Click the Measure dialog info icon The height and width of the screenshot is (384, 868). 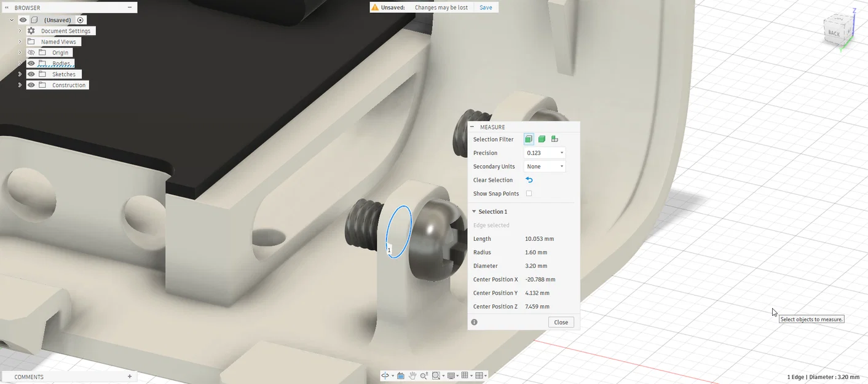click(474, 322)
